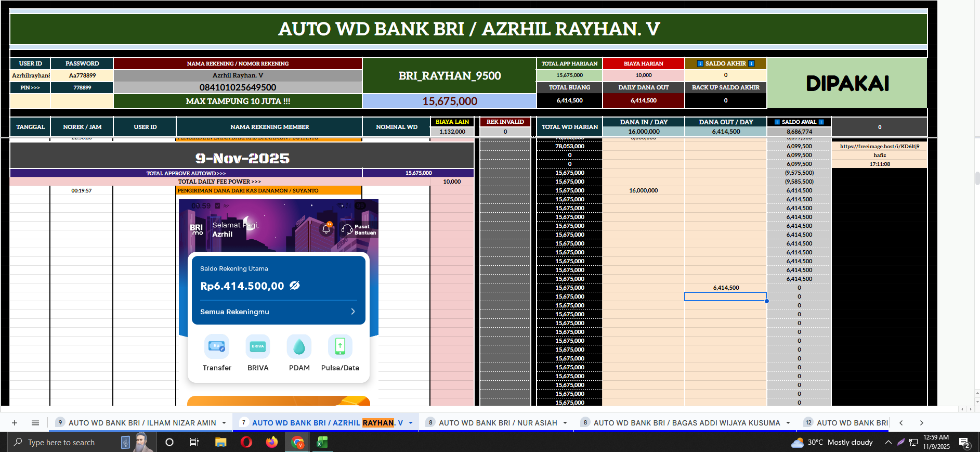
Task: Open the freeimage.host/i/KD6ltj9 link
Action: pos(880,147)
